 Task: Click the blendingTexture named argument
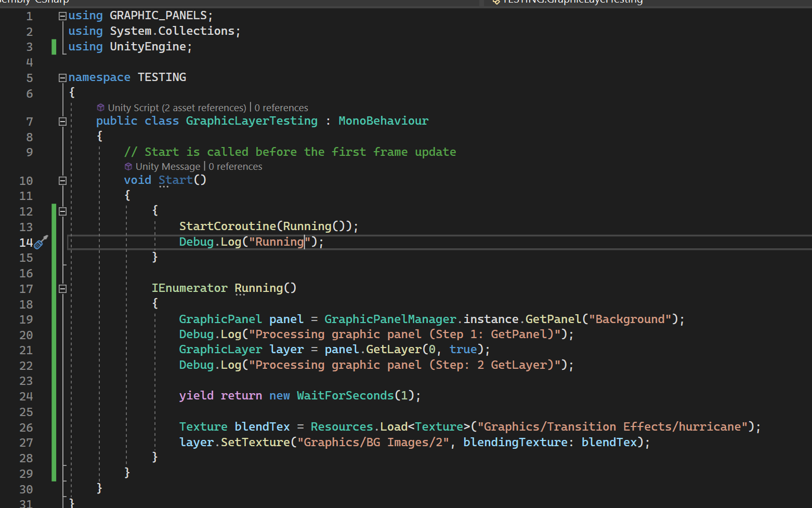515,442
